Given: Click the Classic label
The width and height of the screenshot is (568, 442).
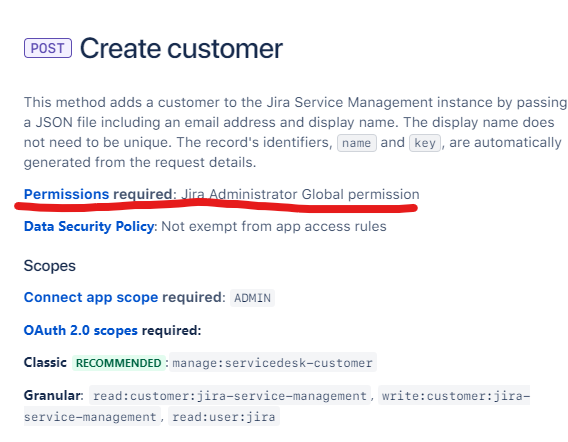Looking at the screenshot, I should [45, 362].
